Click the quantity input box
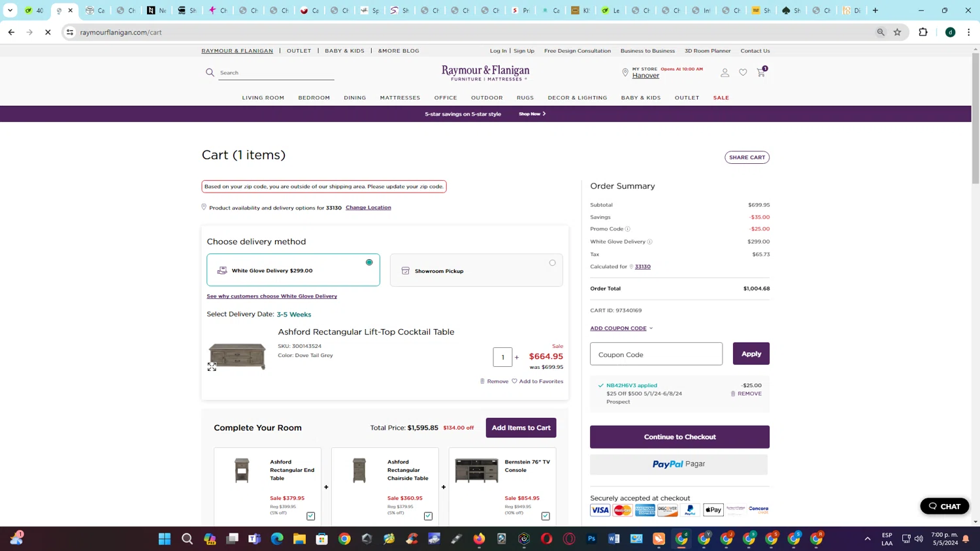980x551 pixels. (502, 357)
